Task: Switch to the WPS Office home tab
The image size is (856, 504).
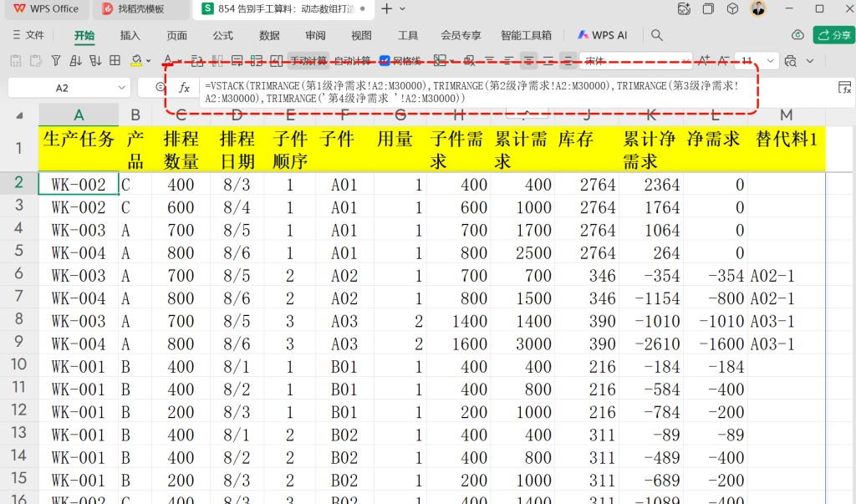Action: coord(46,8)
